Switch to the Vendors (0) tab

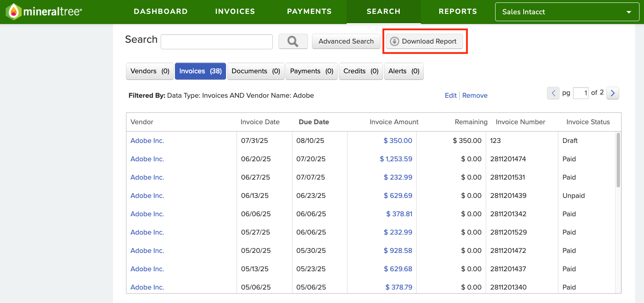pyautogui.click(x=150, y=71)
